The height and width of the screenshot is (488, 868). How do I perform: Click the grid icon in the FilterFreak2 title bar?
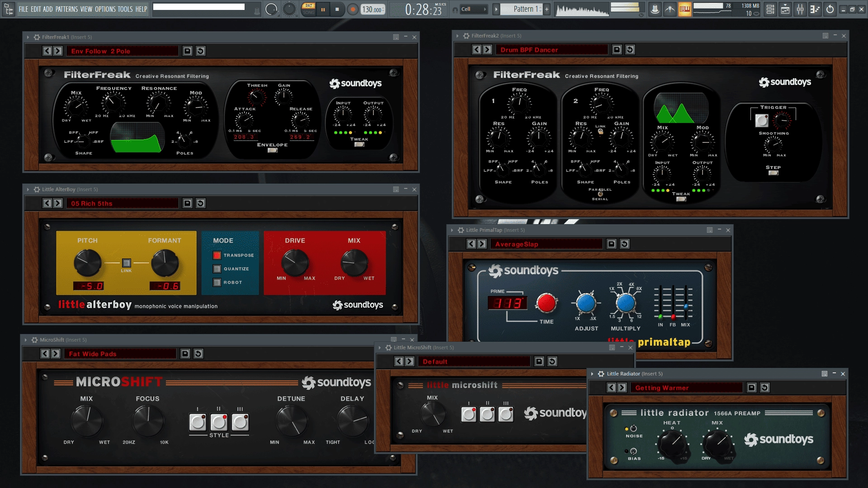click(826, 36)
